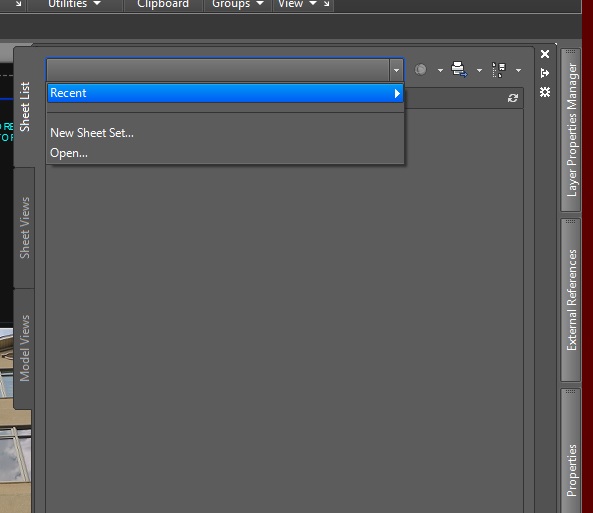Click the Sheet Selections icon
Image resolution: width=593 pixels, height=513 pixels.
[498, 70]
